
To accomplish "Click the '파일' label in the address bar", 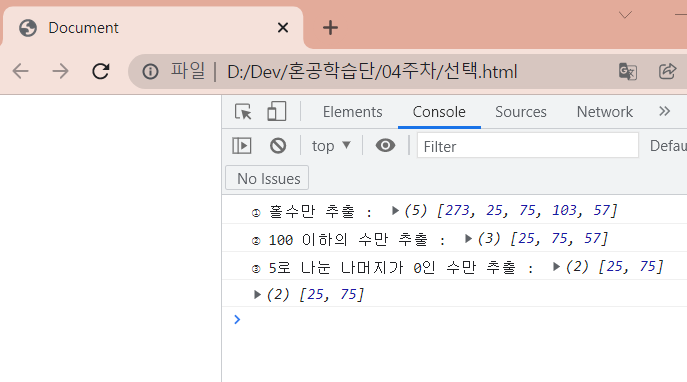I will pyautogui.click(x=188, y=71).
